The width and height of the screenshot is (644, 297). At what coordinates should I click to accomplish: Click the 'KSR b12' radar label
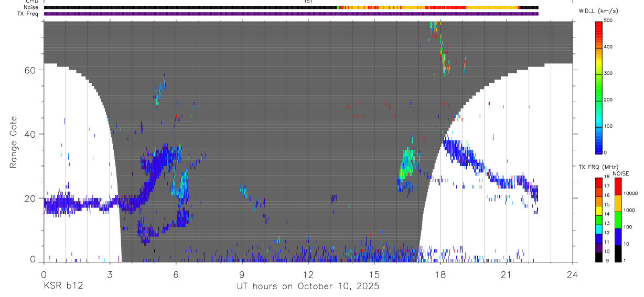tap(63, 286)
